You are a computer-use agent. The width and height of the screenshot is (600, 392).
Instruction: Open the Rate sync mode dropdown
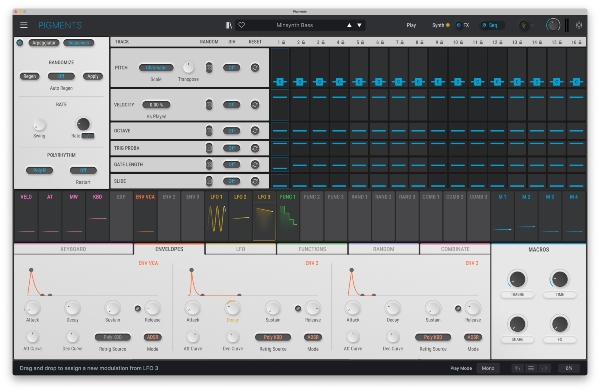(88, 136)
